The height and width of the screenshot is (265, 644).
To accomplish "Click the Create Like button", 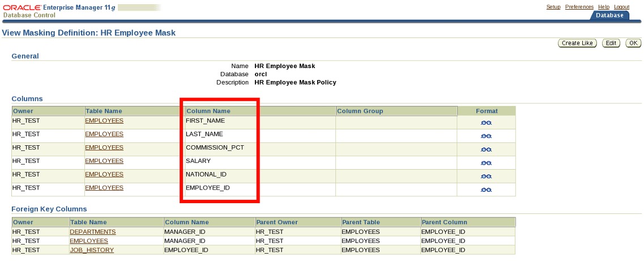I will click(x=577, y=43).
